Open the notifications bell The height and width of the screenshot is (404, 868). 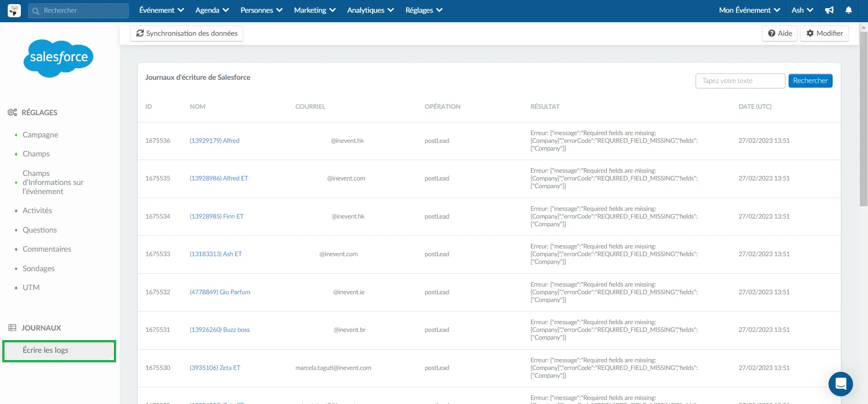click(848, 10)
